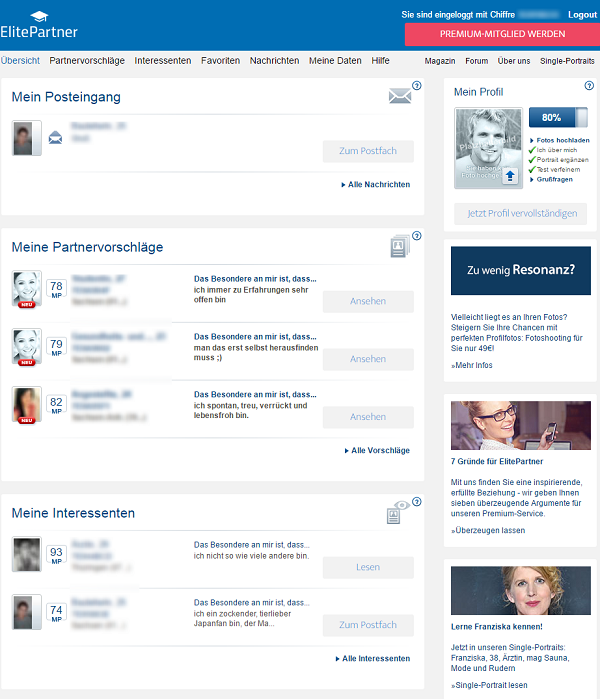Click the photo of the 82 MP suggestion

[x=27, y=404]
